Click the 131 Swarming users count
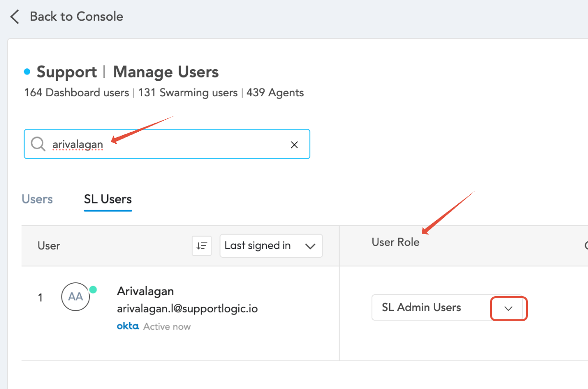 tap(188, 93)
